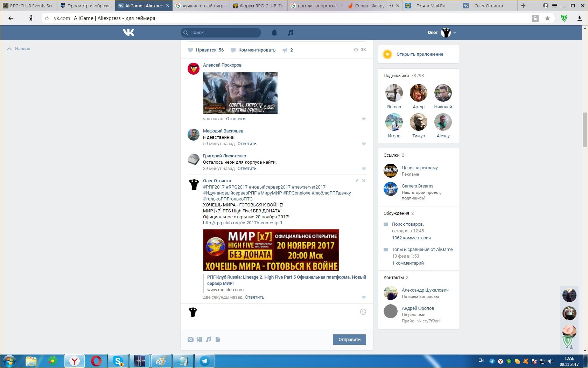Screen dimensions: 588x368
Task: Like the post via Нравится 56
Action: (205, 50)
